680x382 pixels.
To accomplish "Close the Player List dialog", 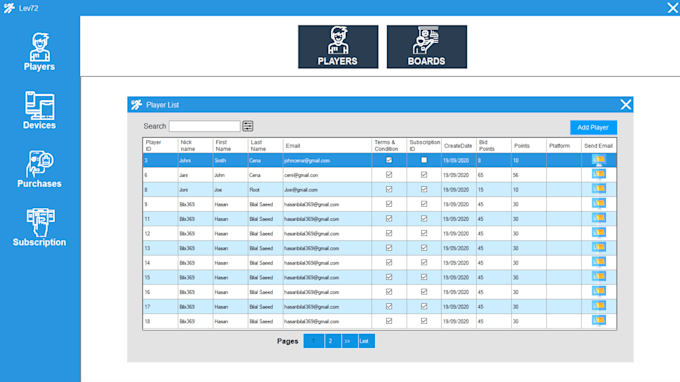I will tap(625, 104).
